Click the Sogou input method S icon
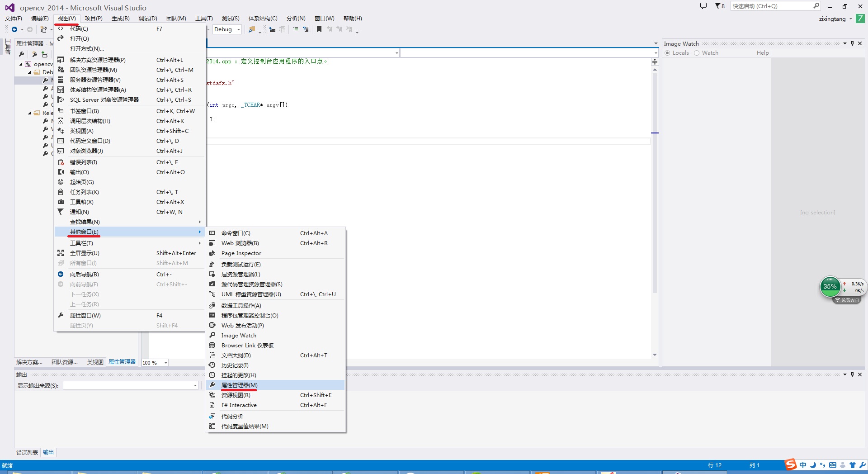The image size is (868, 474). (x=790, y=465)
